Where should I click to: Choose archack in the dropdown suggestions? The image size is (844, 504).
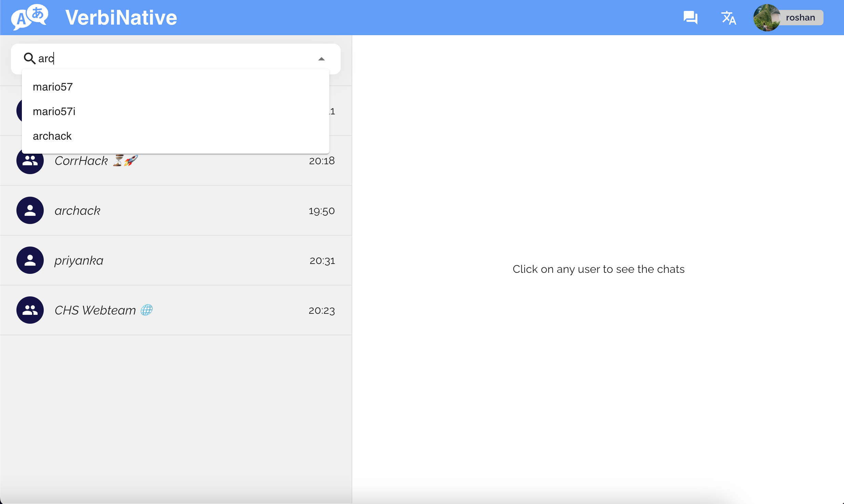52,136
